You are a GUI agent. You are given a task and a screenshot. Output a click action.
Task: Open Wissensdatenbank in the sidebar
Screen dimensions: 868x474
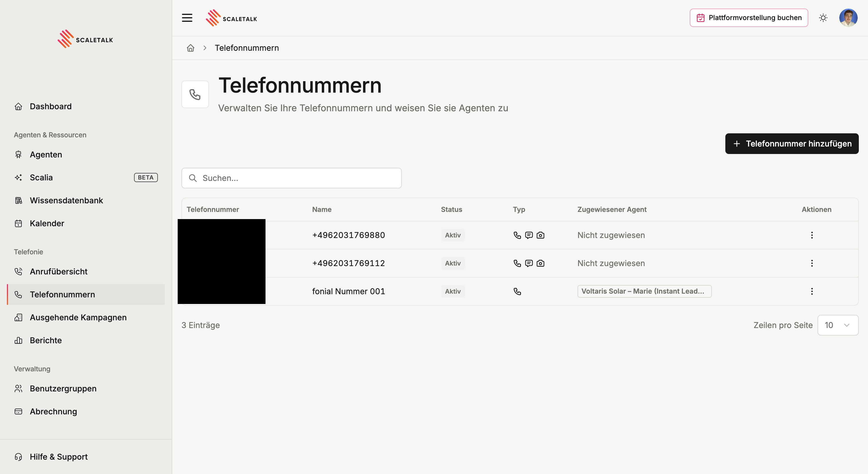click(86, 200)
